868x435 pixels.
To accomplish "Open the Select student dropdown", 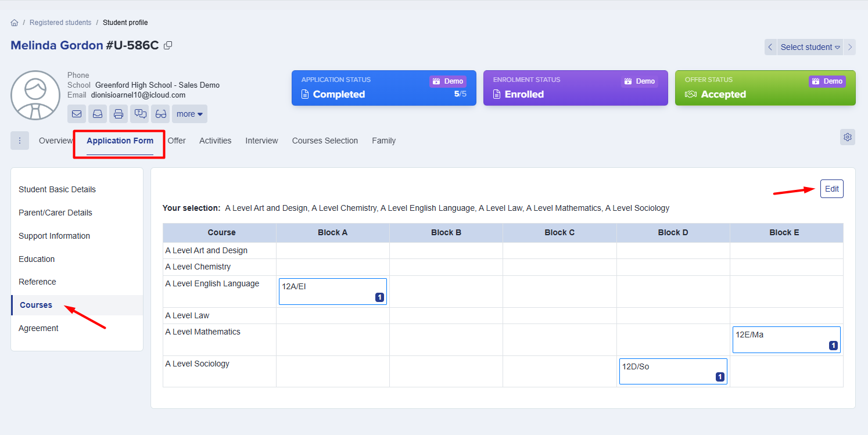I will click(809, 47).
